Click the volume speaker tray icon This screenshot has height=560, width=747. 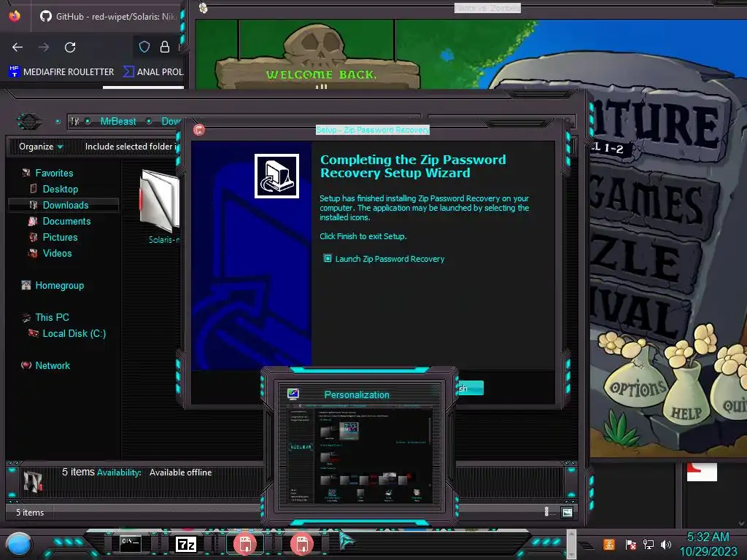[665, 544]
